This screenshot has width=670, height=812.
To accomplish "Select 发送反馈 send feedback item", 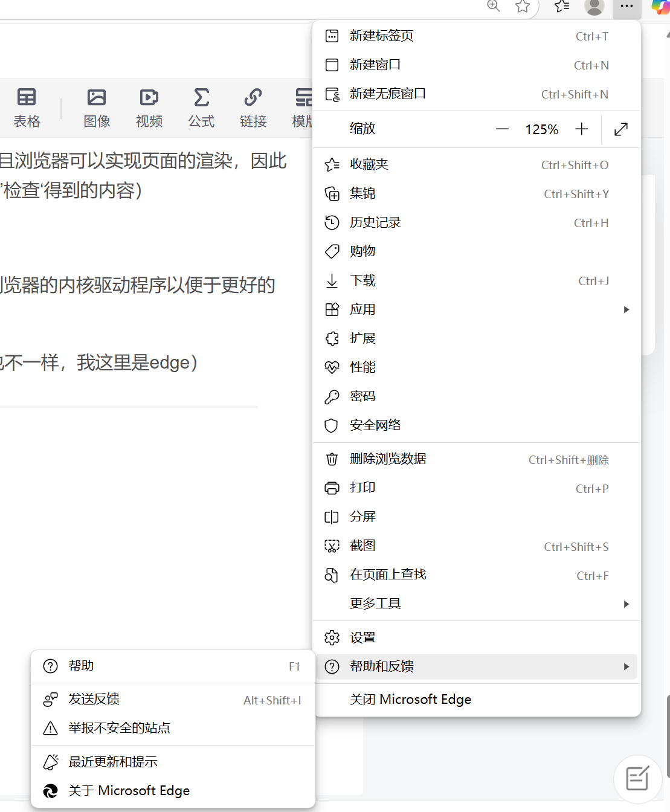I will [x=173, y=700].
